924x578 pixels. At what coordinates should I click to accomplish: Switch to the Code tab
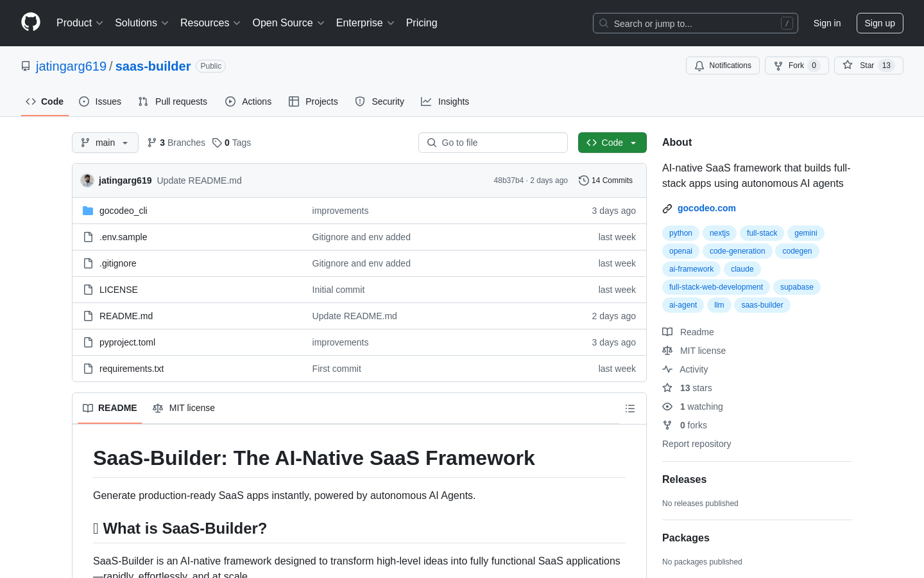coord(45,101)
